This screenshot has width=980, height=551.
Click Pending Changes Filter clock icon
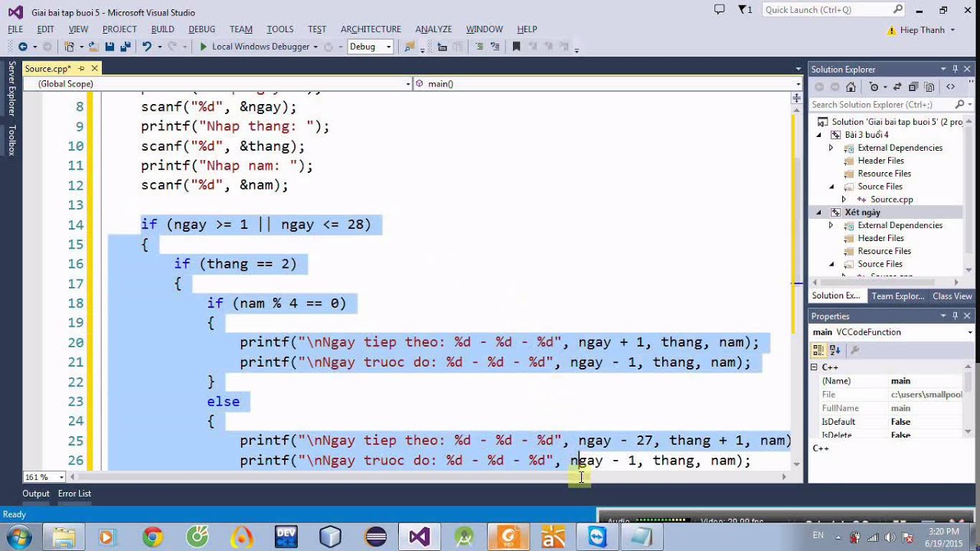(x=874, y=86)
